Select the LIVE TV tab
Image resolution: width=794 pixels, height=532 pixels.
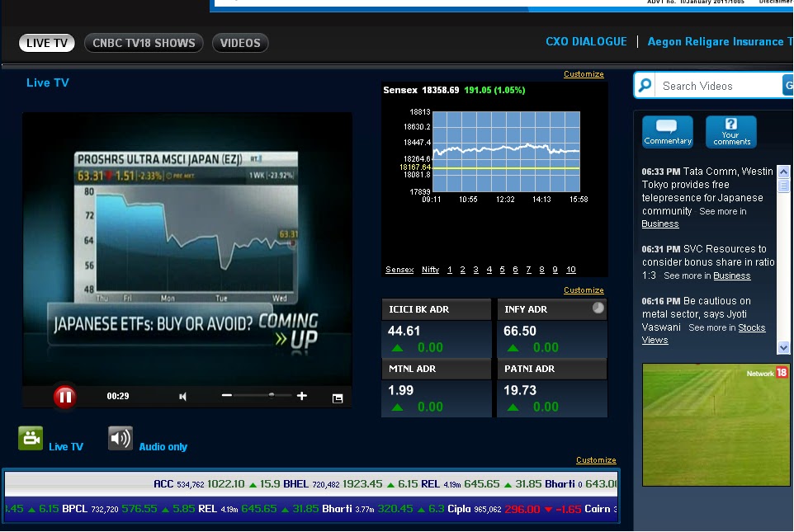(46, 43)
